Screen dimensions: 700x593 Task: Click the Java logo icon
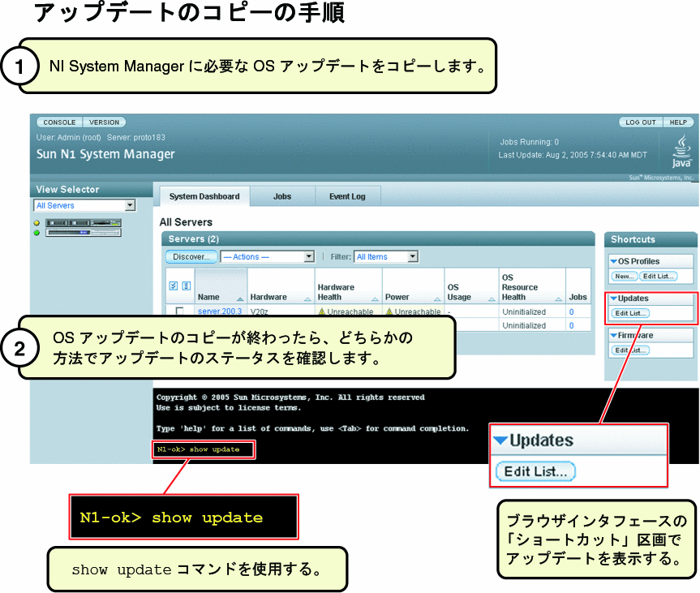[x=681, y=152]
